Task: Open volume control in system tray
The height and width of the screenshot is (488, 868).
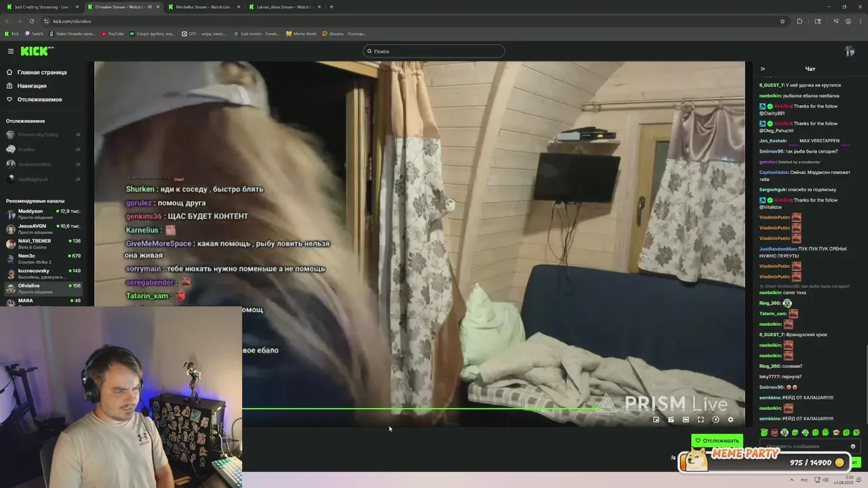Action: point(825,480)
